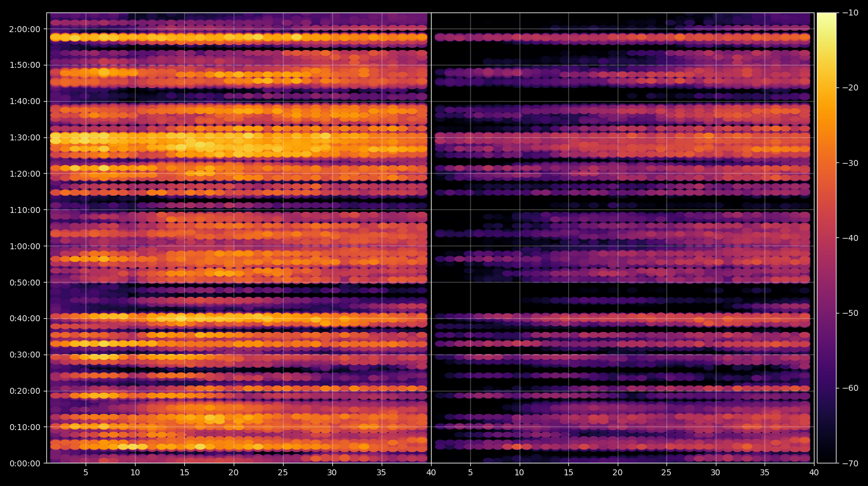This screenshot has width=868, height=486.
Task: Select x-axis tick 20 of the right heatmap
Action: click(x=618, y=473)
